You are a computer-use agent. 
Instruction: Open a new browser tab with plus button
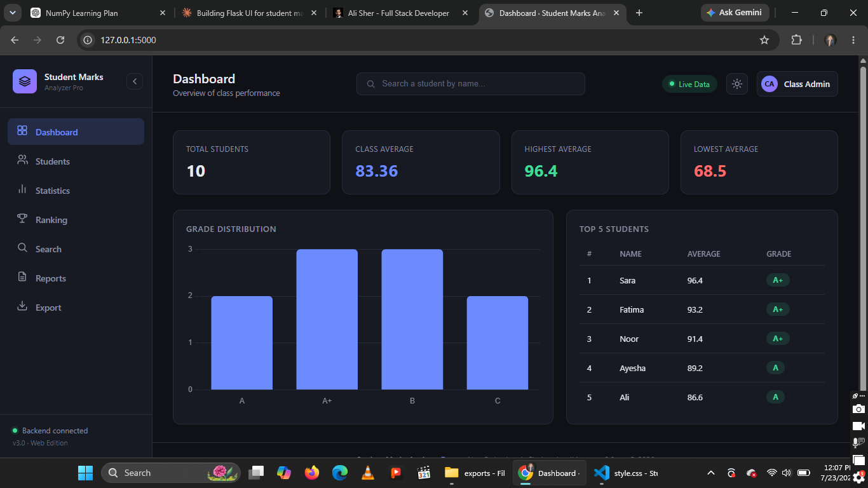click(x=639, y=13)
